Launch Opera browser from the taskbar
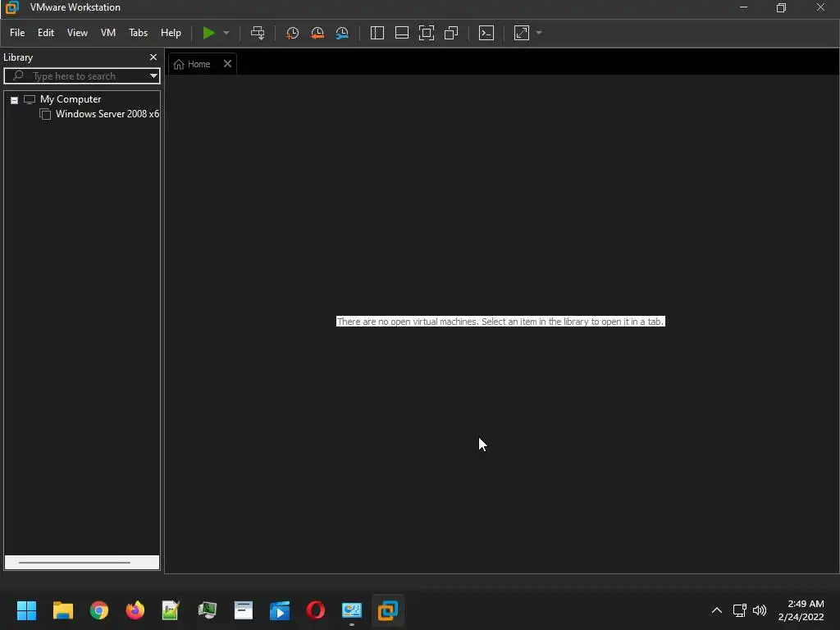The width and height of the screenshot is (840, 630). point(316,610)
